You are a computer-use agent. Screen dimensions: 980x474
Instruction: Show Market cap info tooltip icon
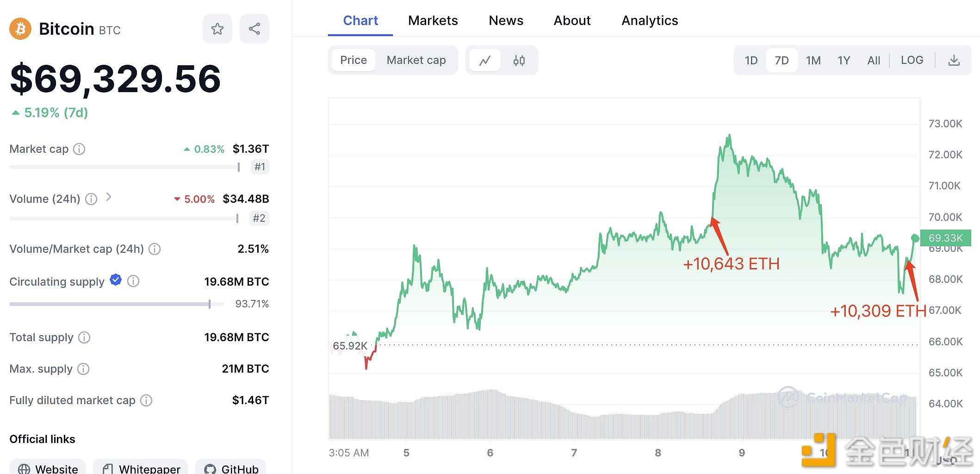[x=80, y=149]
